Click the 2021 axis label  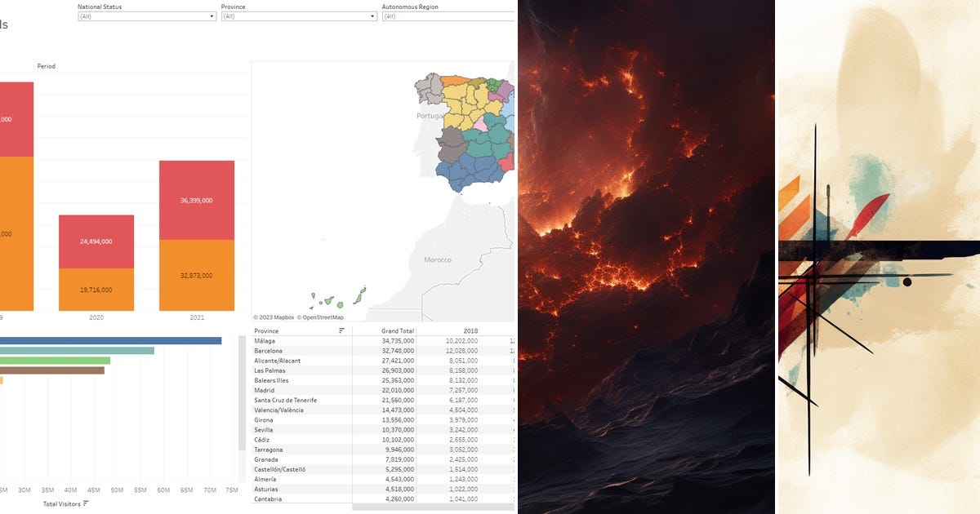click(x=196, y=317)
